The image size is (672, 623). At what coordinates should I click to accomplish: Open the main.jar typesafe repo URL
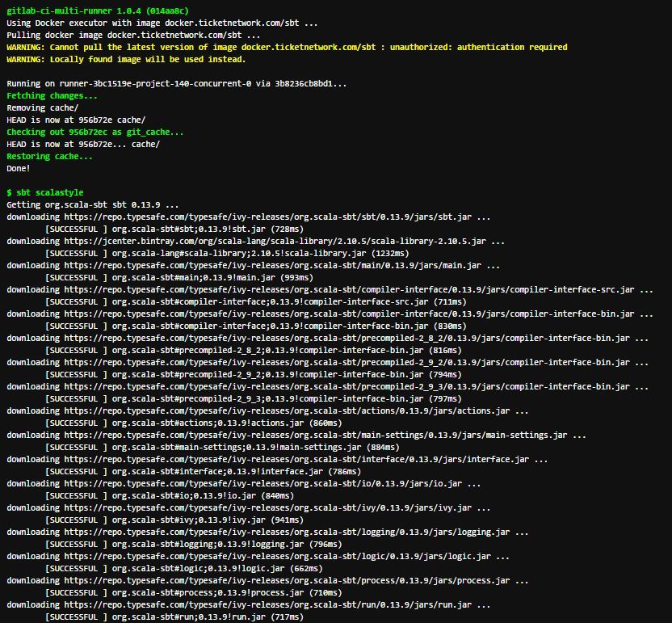coord(272,265)
